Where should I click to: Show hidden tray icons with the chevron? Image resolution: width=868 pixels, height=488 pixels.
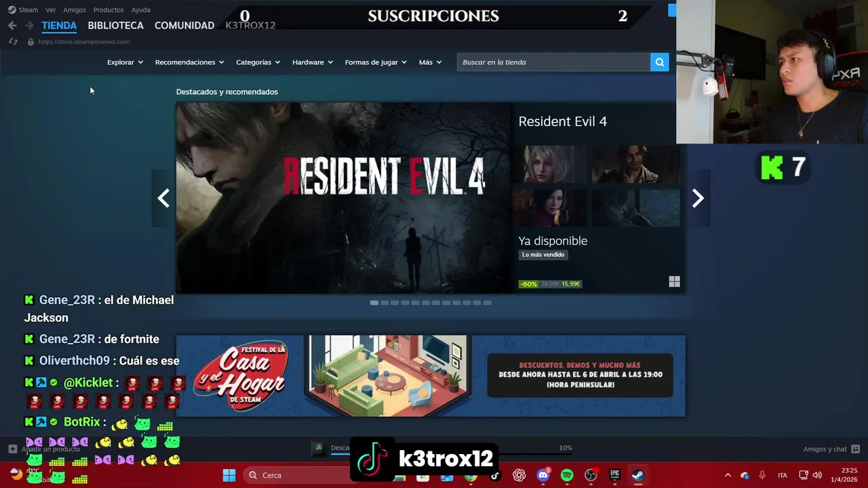(x=728, y=476)
